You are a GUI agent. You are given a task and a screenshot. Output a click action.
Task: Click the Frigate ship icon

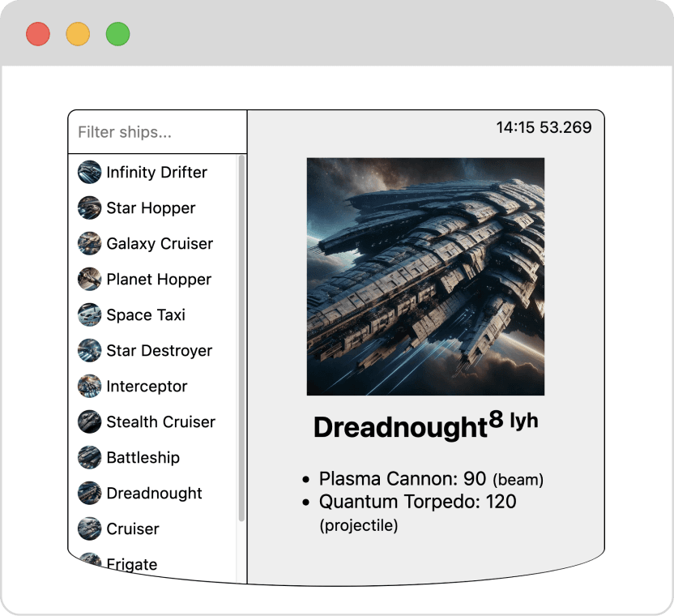89,563
